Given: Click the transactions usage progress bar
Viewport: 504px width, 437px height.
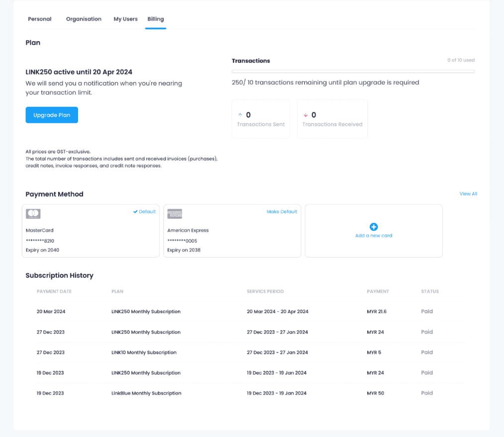Looking at the screenshot, I should [x=353, y=72].
